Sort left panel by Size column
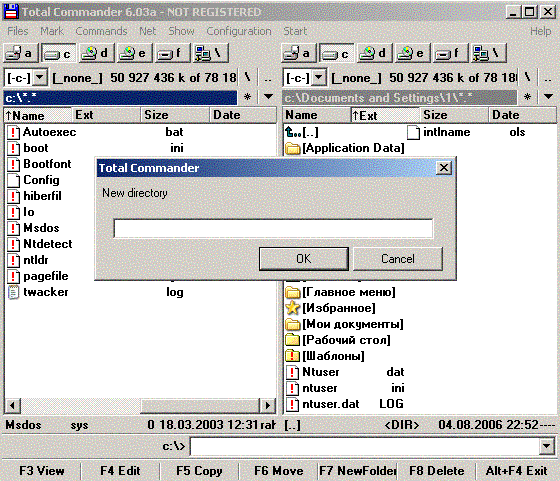The image size is (560, 481). pos(175,115)
